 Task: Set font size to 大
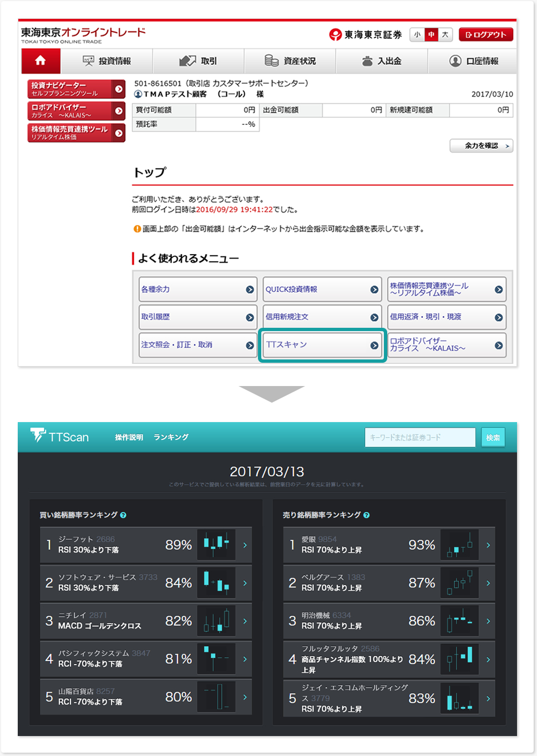[x=445, y=34]
